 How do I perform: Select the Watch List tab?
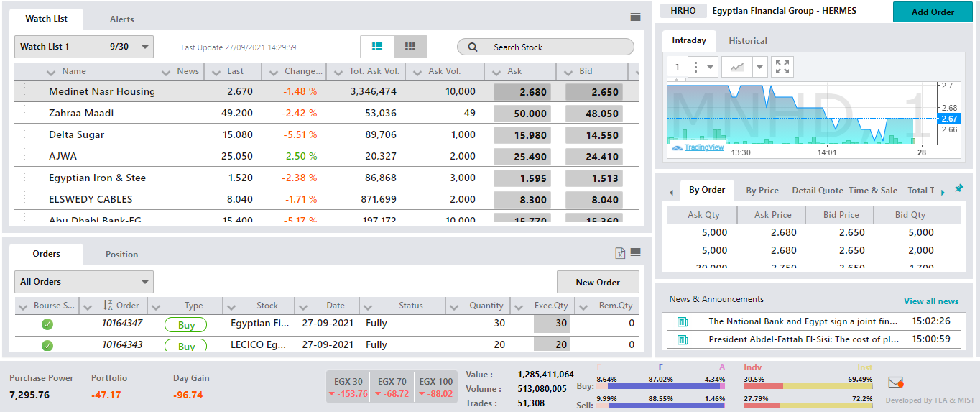(x=47, y=19)
